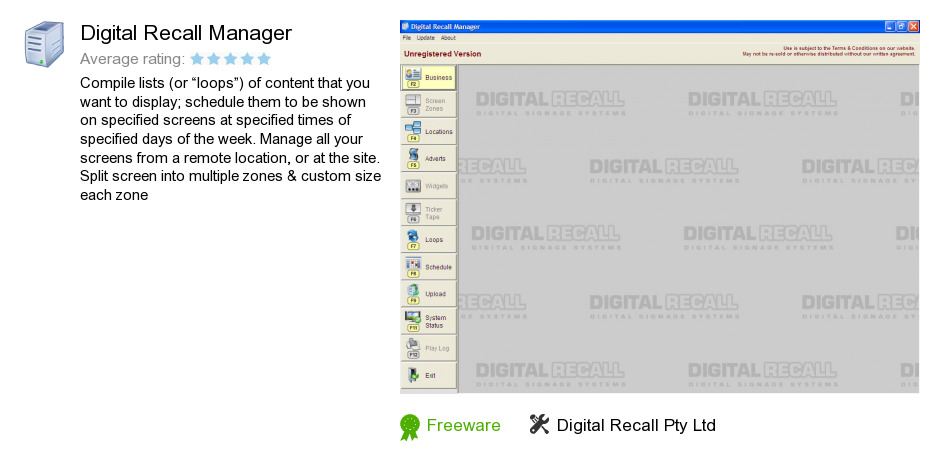Select the Widgets sidebar button
This screenshot has width=940, height=471.
tap(429, 186)
